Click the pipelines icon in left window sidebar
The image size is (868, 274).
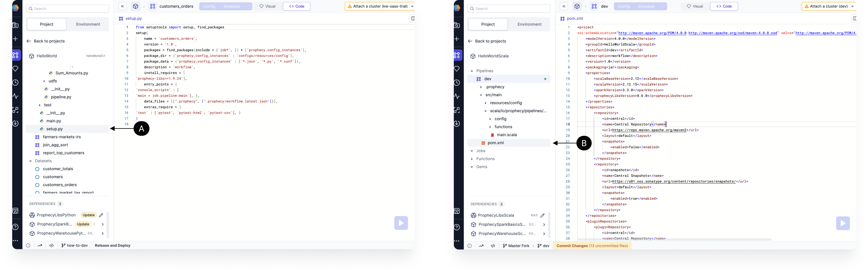pyautogui.click(x=16, y=55)
